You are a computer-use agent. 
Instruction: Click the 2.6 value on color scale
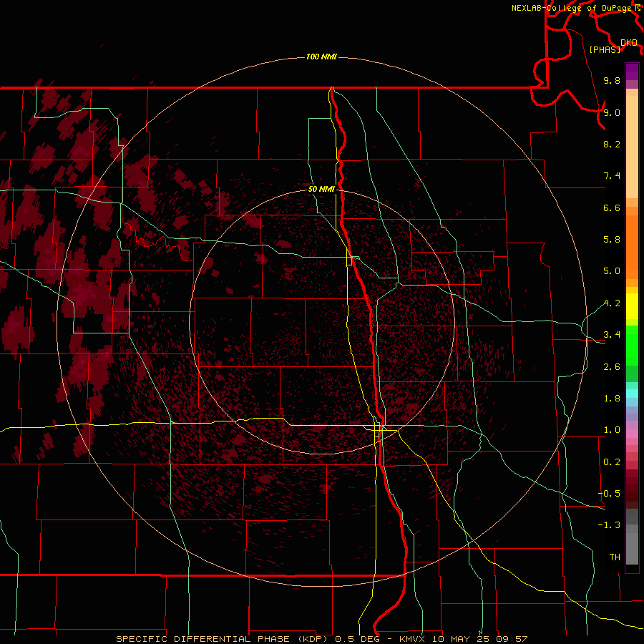(612, 367)
